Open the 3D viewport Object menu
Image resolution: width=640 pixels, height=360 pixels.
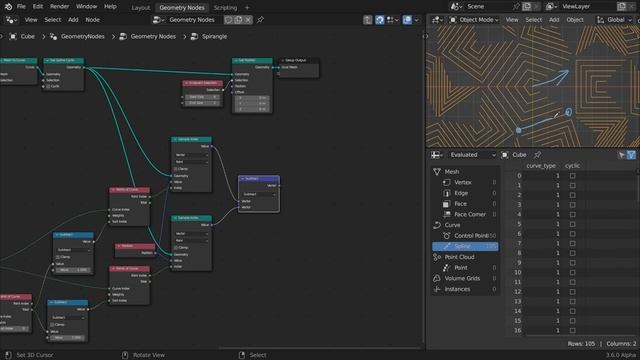click(x=575, y=20)
